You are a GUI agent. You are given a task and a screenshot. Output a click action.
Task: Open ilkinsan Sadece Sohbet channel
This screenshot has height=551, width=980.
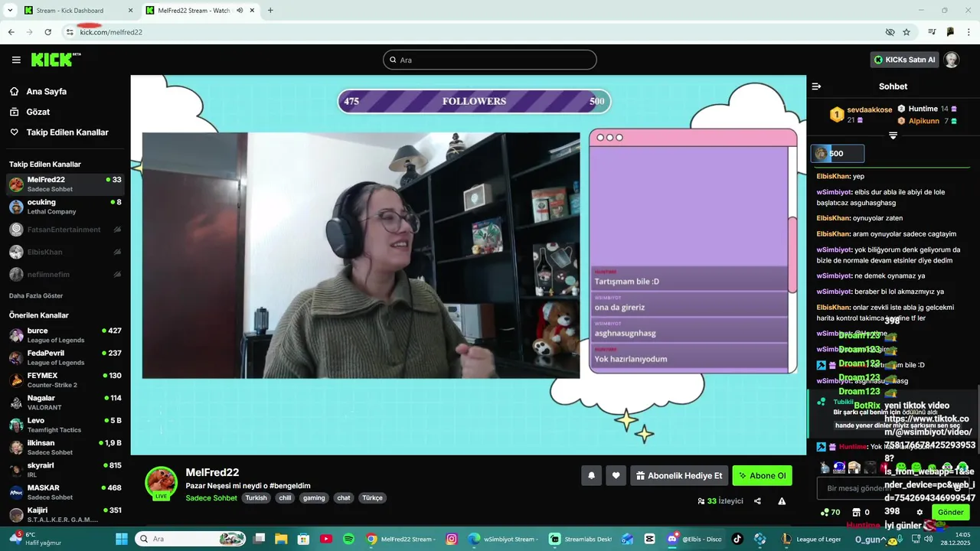pyautogui.click(x=65, y=448)
